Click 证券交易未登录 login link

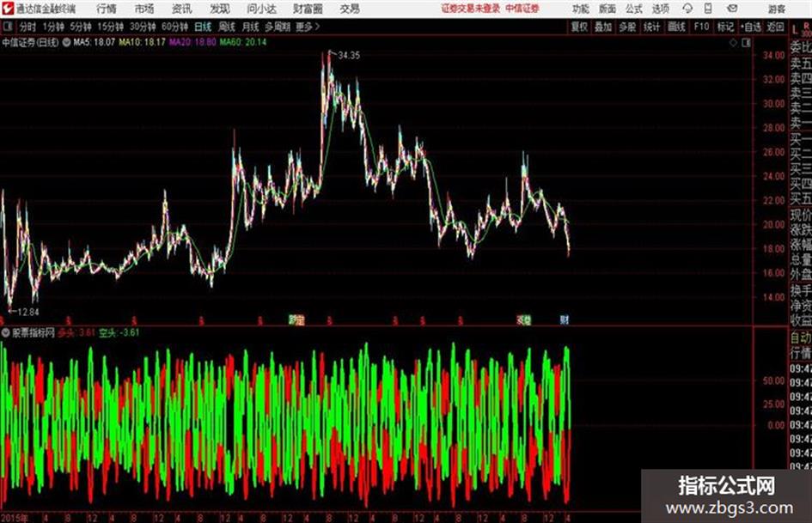coord(471,9)
